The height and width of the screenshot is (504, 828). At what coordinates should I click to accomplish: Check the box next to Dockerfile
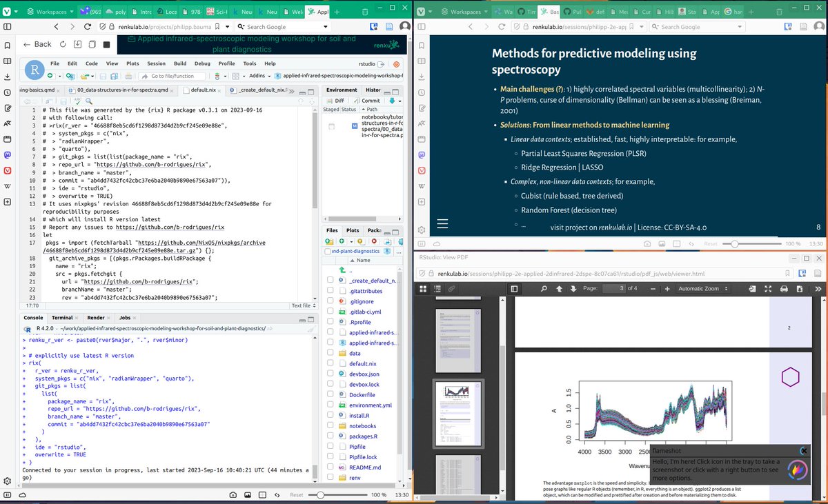click(331, 395)
